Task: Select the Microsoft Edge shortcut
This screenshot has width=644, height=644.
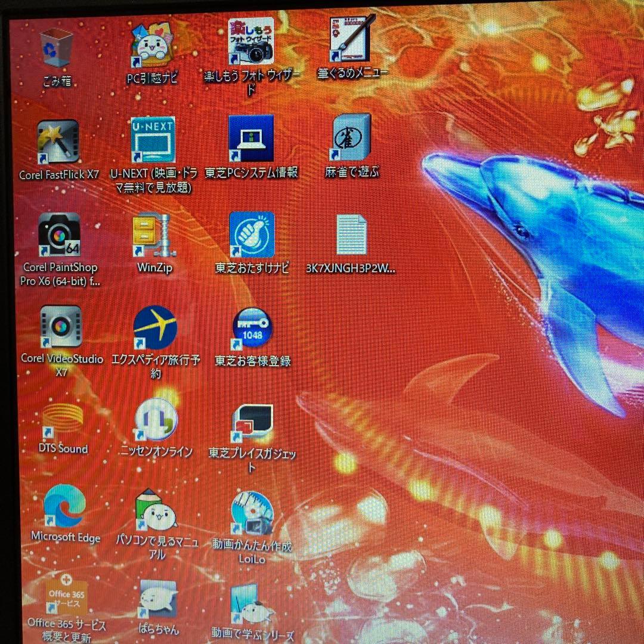Action: [x=65, y=506]
